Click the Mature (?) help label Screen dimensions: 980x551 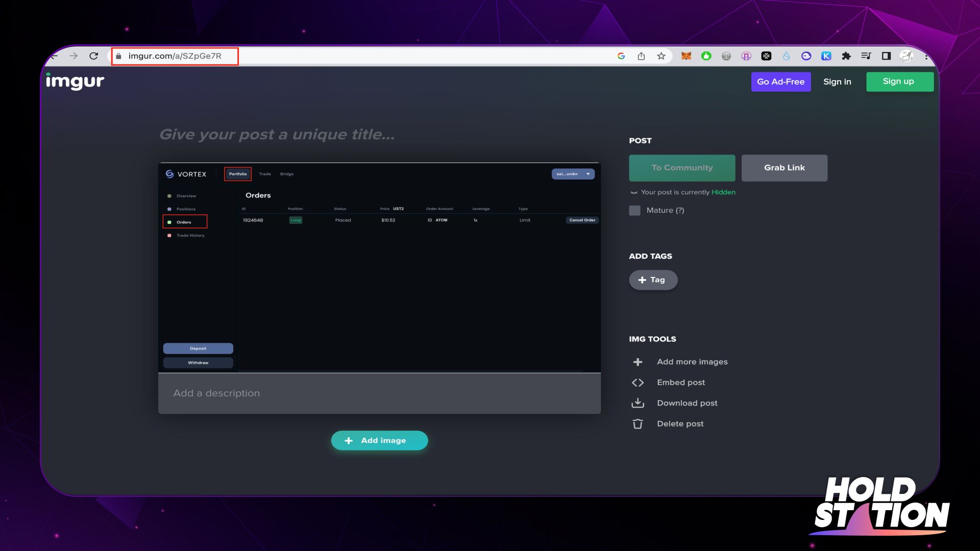(x=665, y=210)
